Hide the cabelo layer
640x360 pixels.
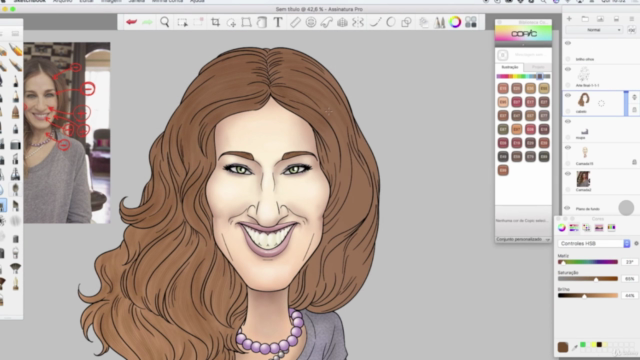coord(568,95)
